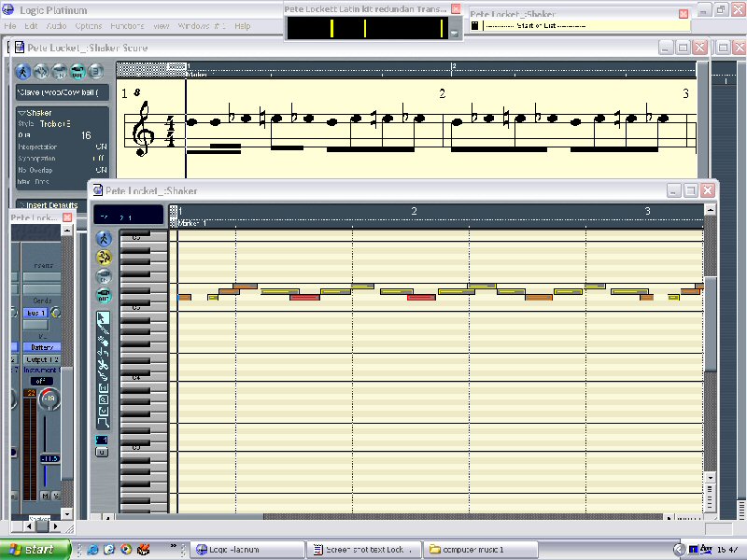Click the Insert Defaults button
Viewport: 747px width, 560px height.
[51, 204]
